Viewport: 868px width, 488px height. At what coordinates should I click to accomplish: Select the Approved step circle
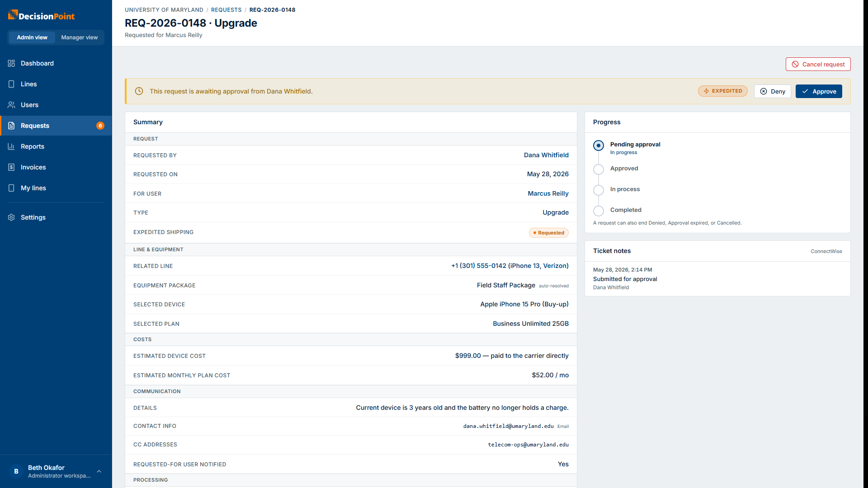(599, 169)
